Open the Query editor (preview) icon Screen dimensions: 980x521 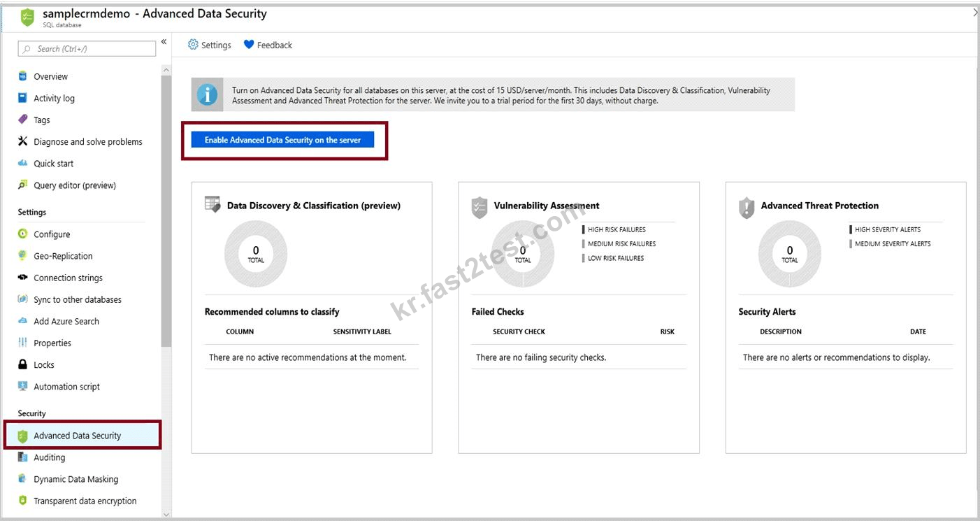(23, 185)
